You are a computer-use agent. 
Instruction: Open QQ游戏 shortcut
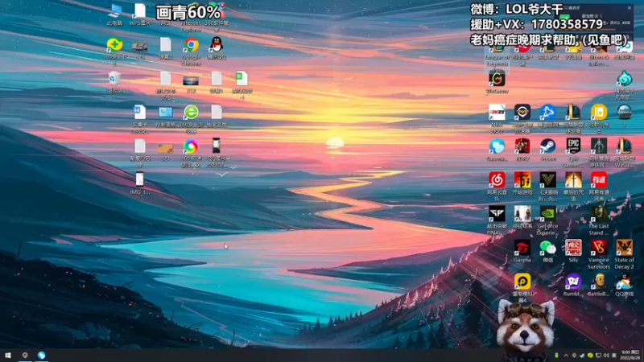(x=625, y=282)
